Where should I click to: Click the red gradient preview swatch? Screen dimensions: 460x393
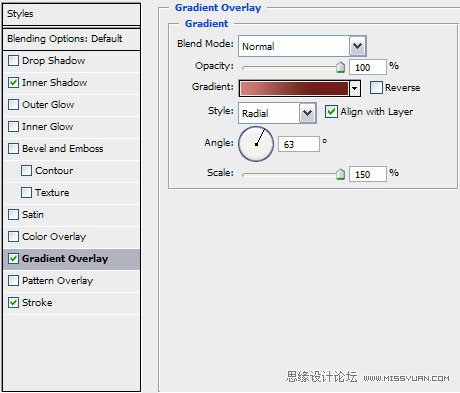(294, 88)
